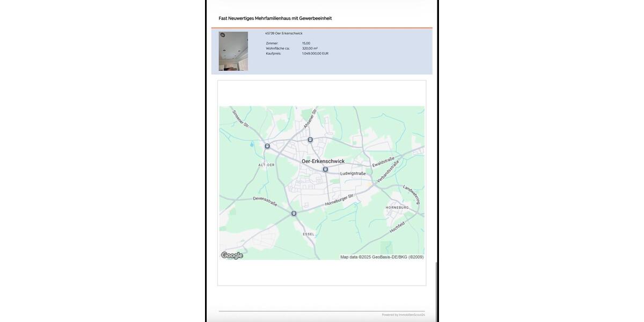Click the HORNEBURG district label on map
Viewport: 644px width, 322px height.
click(397, 207)
